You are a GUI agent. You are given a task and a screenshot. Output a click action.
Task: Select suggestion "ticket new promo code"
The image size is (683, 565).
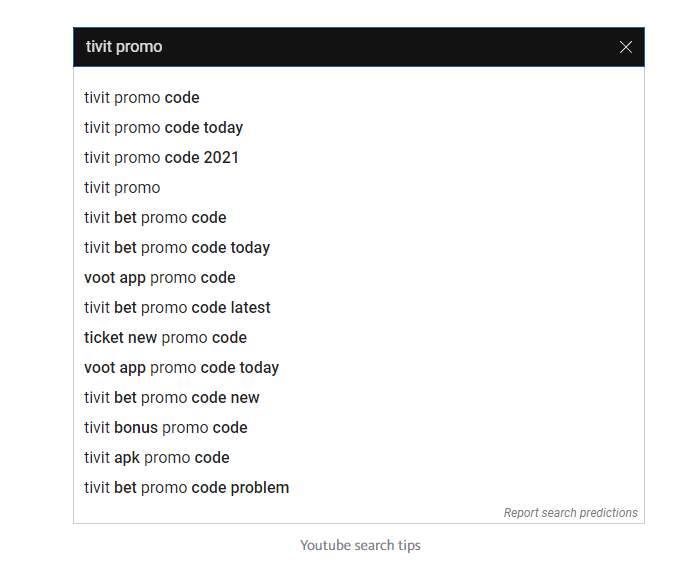click(165, 338)
